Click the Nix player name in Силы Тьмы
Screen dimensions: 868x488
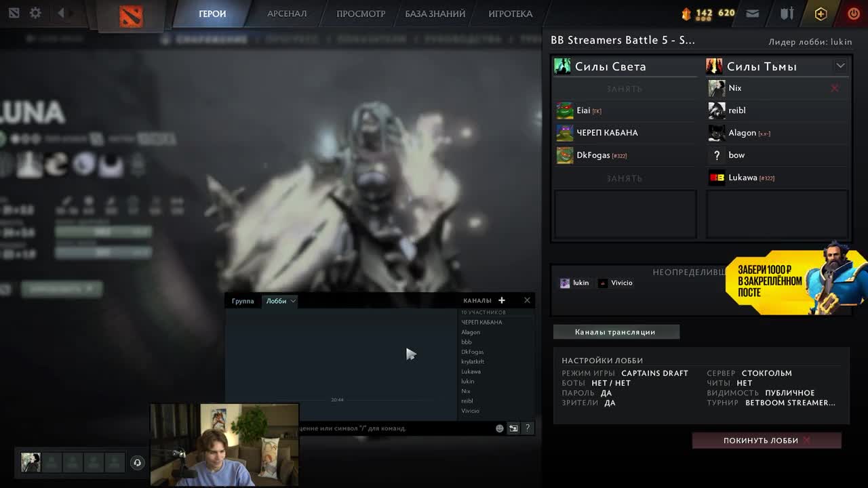click(735, 88)
